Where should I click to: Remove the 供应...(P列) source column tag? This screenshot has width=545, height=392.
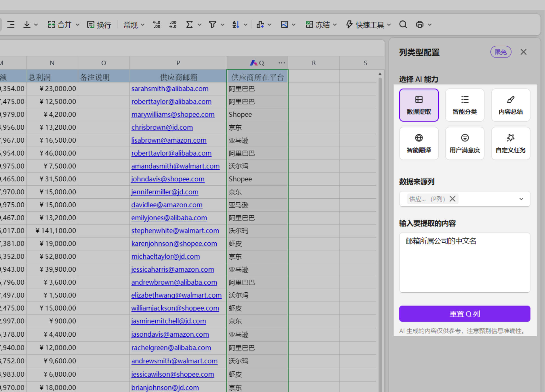453,199
